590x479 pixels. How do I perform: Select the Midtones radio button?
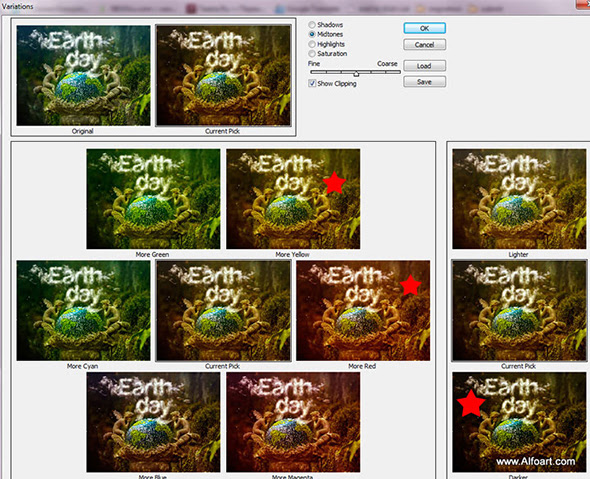click(312, 34)
